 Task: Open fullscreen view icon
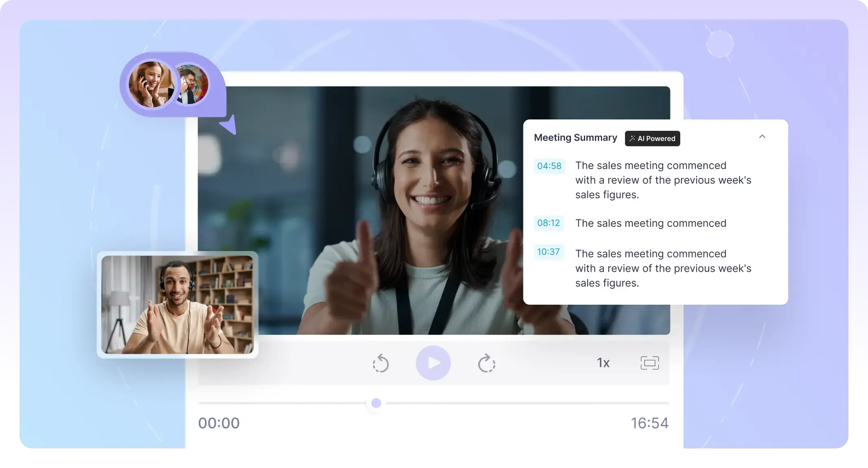click(x=650, y=363)
